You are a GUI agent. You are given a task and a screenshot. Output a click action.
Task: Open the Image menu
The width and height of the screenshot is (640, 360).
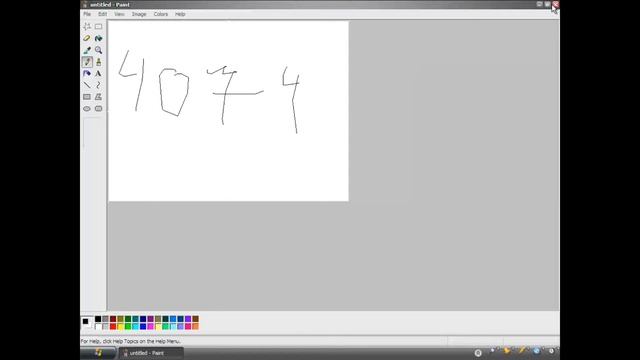click(139, 14)
